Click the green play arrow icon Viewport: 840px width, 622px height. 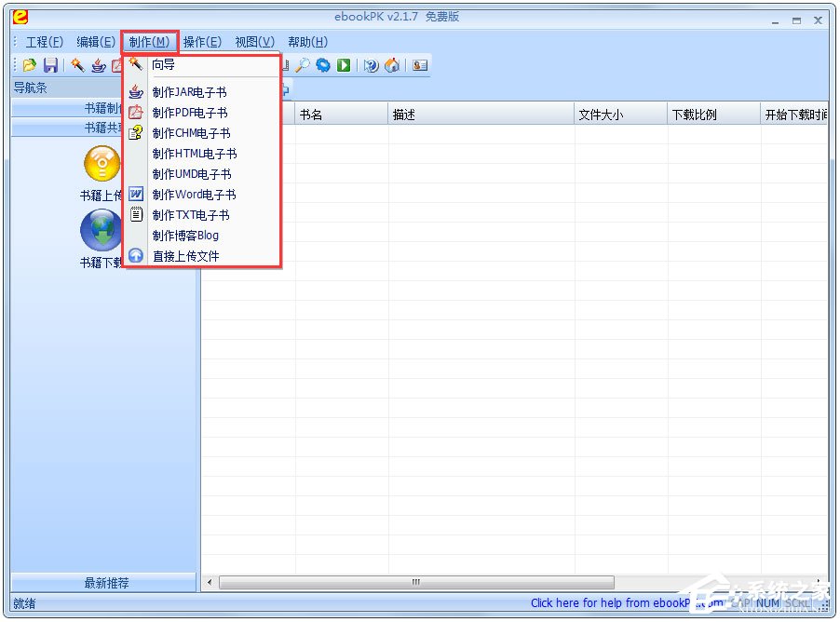(x=344, y=65)
